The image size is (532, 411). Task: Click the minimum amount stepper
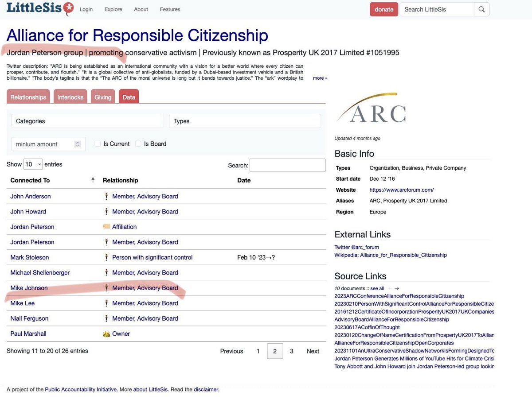78,144
